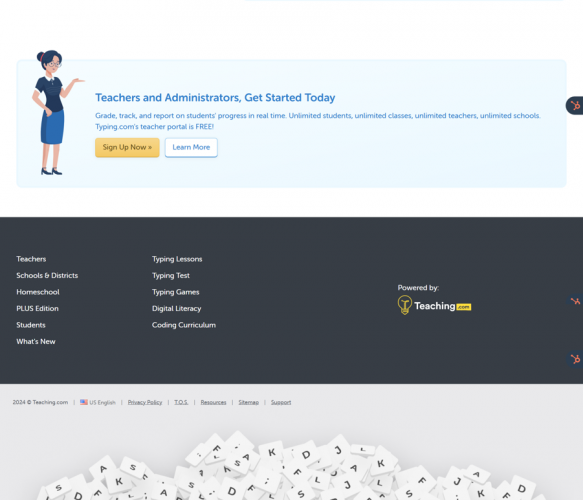Click the Teaching.com logo
The height and width of the screenshot is (500, 583).
coord(434,305)
